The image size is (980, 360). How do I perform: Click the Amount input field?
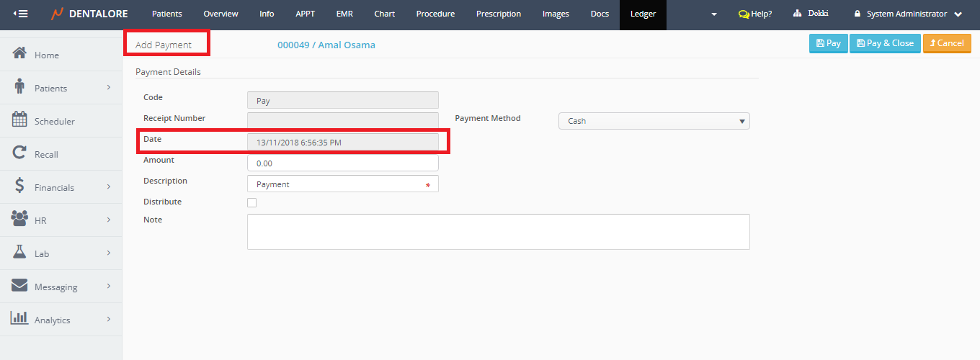tap(342, 163)
